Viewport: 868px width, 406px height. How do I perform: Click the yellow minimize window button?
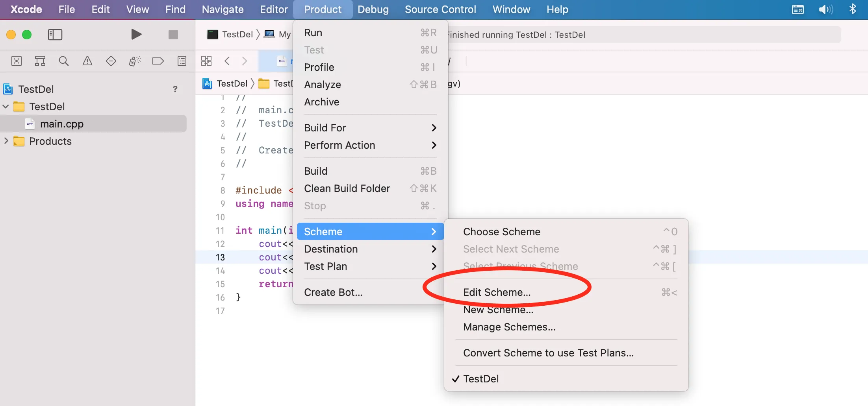point(11,35)
